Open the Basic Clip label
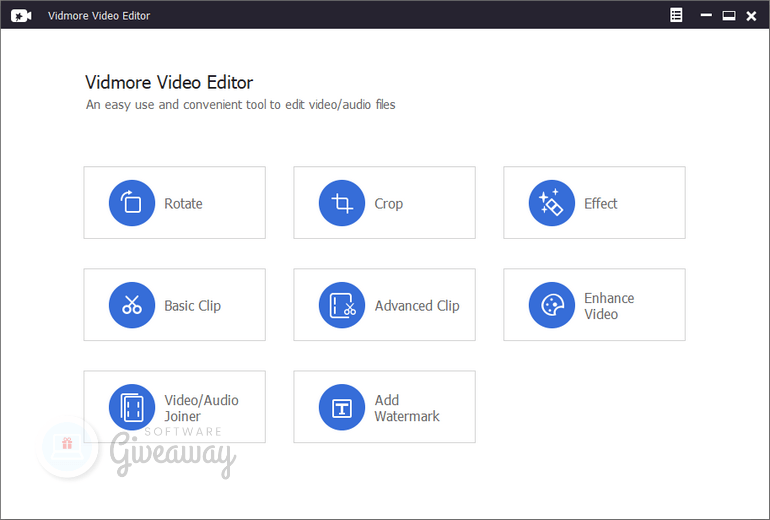The width and height of the screenshot is (770, 520). pyautogui.click(x=192, y=306)
